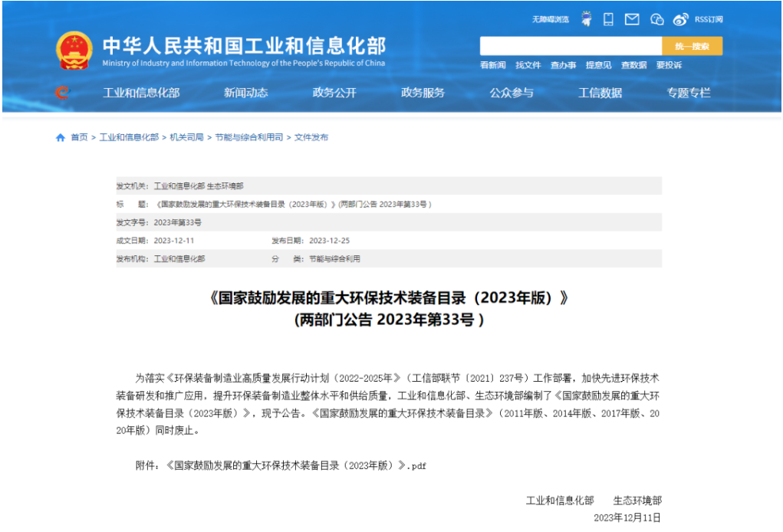Click the English ministry name subtitle
783x532 pixels.
click(x=244, y=64)
